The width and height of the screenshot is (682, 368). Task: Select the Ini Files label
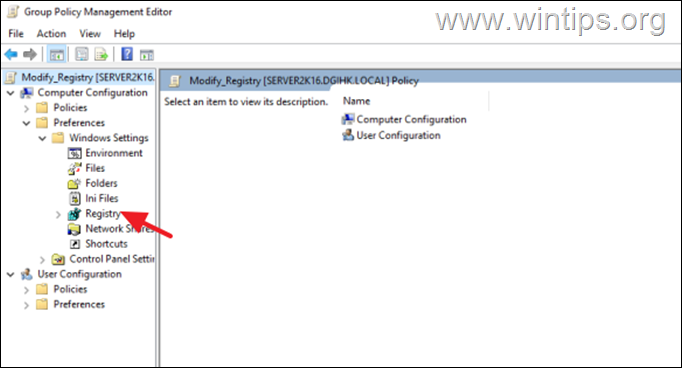point(102,198)
